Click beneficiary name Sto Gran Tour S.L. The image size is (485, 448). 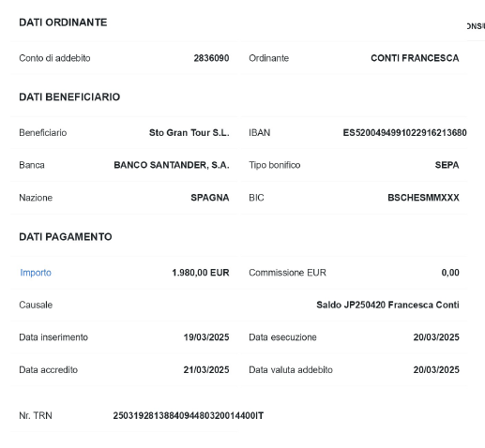pos(189,133)
